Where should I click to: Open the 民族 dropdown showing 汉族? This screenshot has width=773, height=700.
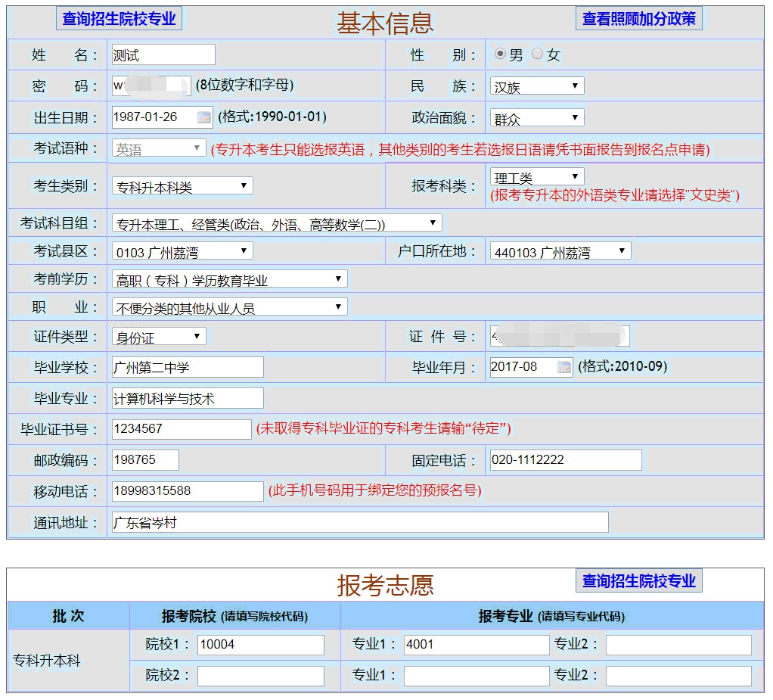click(x=537, y=86)
